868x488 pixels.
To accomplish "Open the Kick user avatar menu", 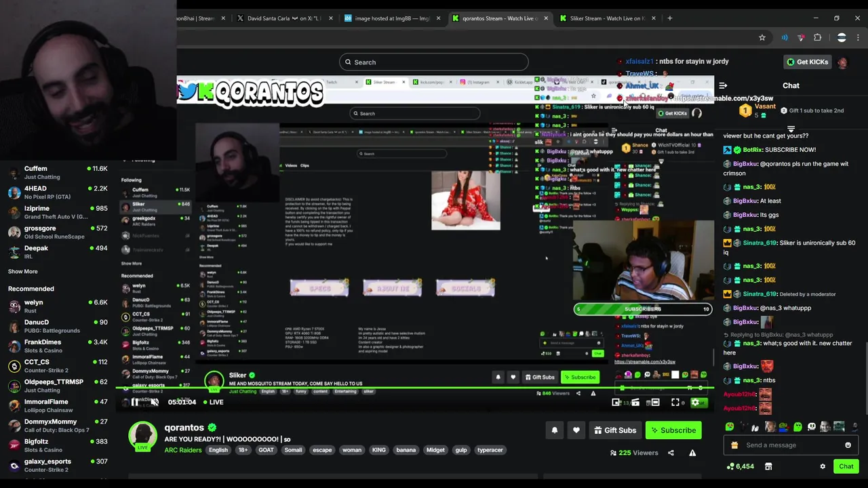I will pos(842,62).
